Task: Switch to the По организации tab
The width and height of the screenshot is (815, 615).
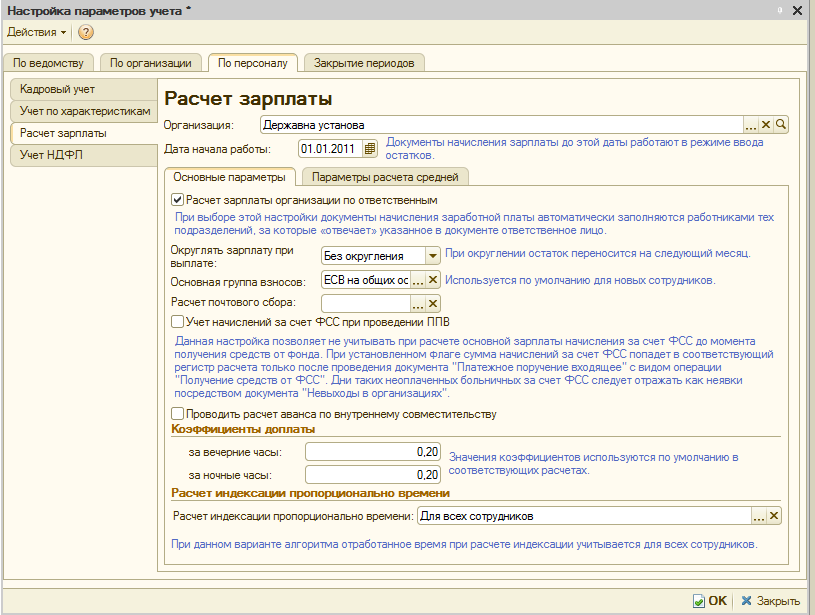Action: (151, 63)
